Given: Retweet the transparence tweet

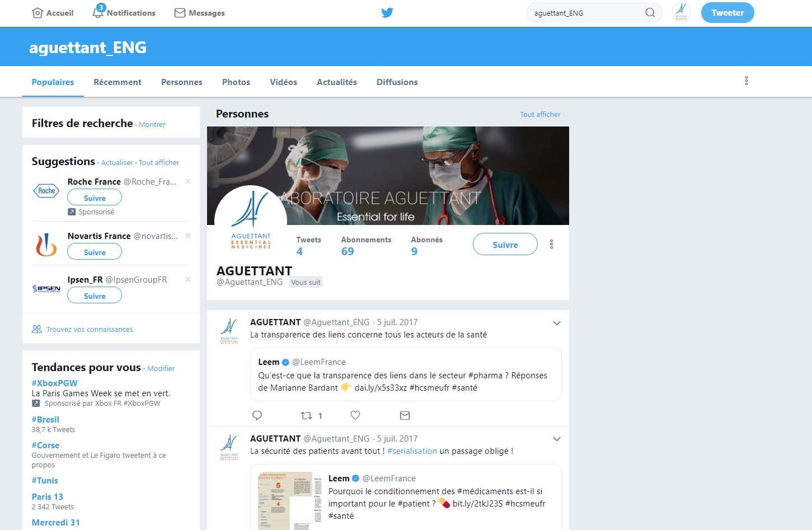Looking at the screenshot, I should coord(307,415).
